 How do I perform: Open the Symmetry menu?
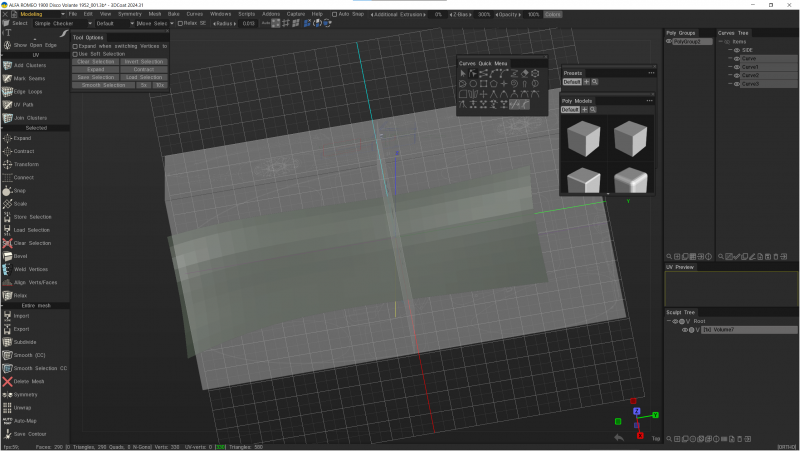point(129,14)
